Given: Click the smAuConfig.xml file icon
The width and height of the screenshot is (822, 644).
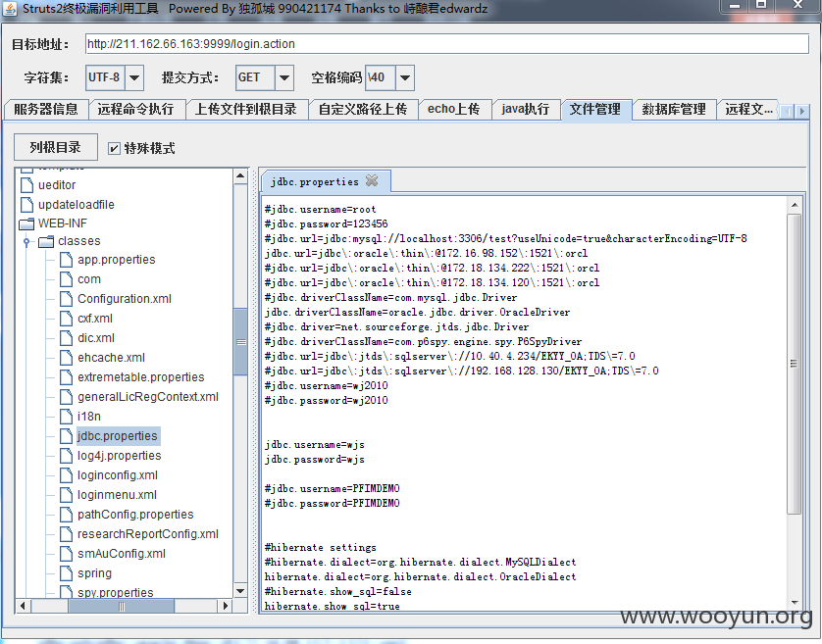Looking at the screenshot, I should pos(66,554).
